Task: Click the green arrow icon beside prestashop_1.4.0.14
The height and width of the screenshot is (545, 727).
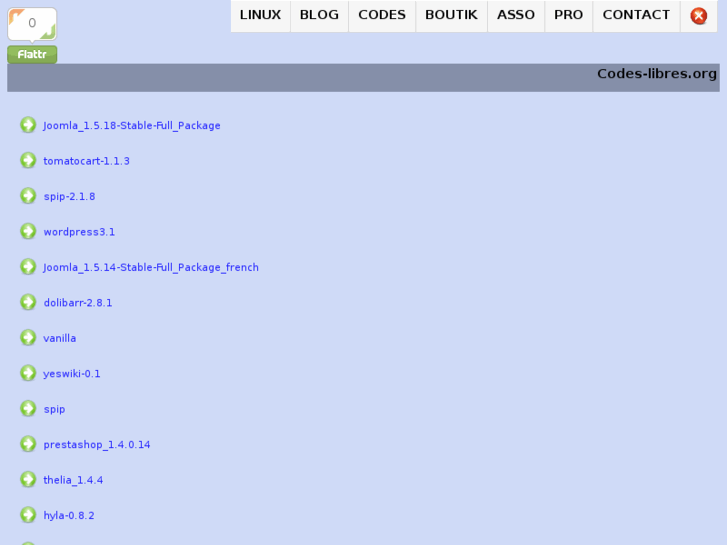Action: tap(28, 444)
